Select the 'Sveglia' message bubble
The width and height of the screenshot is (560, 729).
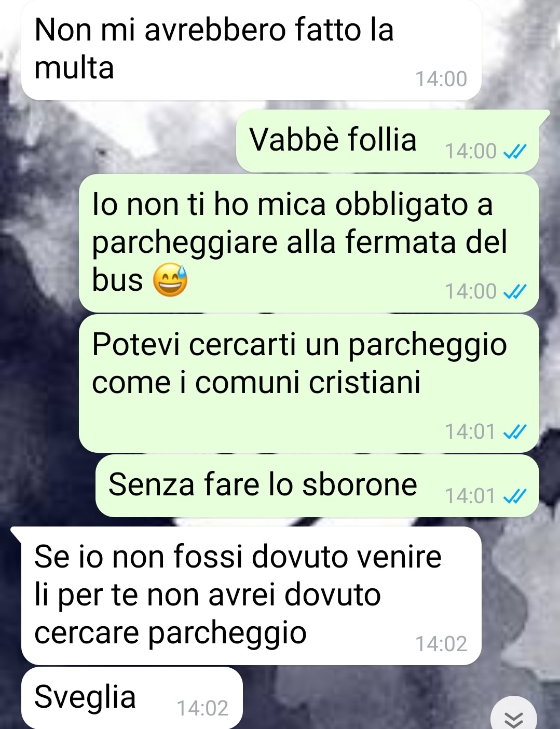coord(132,697)
